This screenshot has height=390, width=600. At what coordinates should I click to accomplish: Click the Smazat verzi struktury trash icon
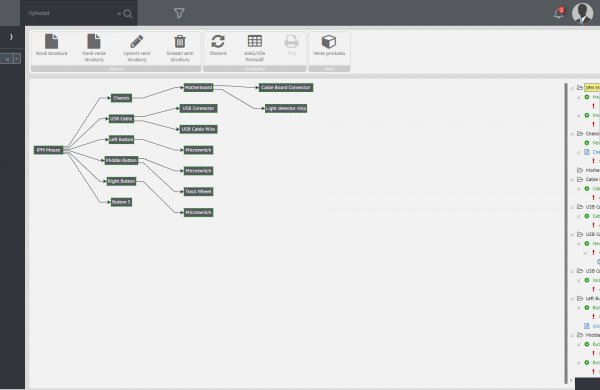pos(180,41)
